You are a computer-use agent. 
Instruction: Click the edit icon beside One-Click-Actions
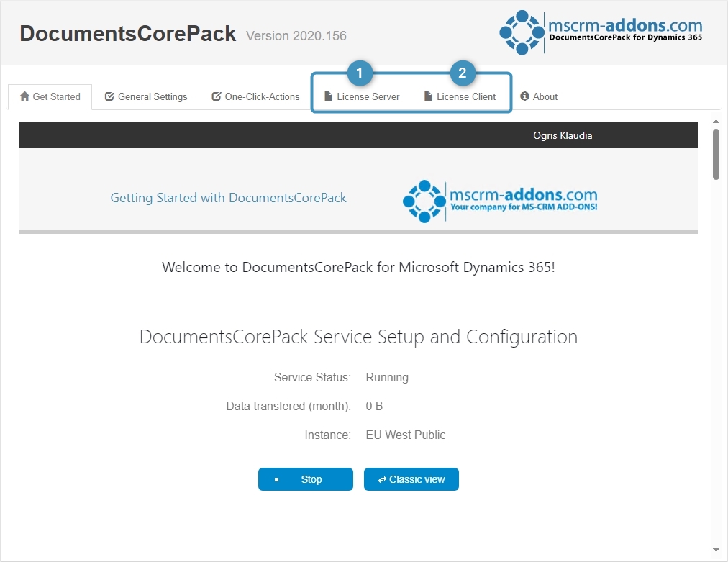217,96
